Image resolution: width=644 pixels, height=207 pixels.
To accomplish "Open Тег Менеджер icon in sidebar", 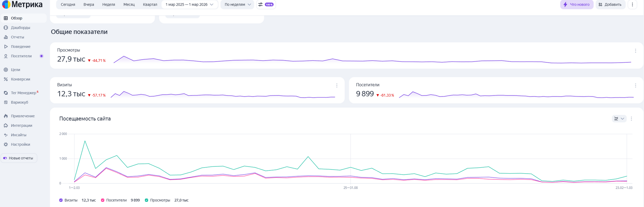I will tap(6, 93).
